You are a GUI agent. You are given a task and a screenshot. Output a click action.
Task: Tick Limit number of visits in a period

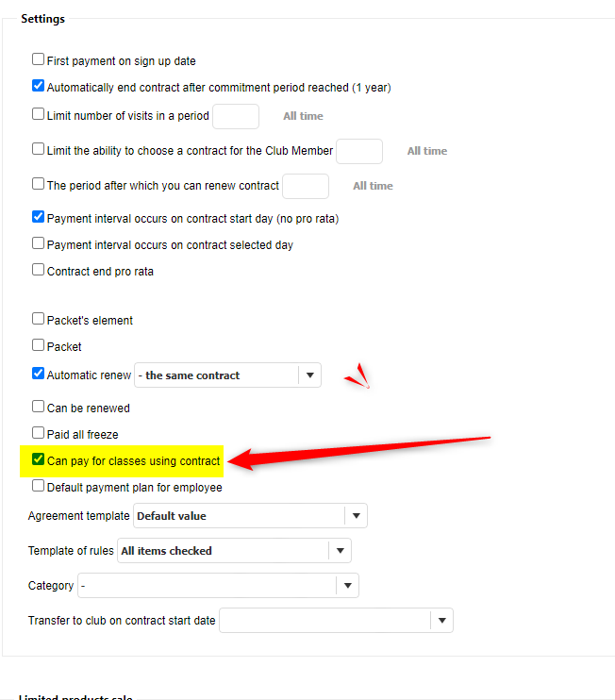click(39, 114)
